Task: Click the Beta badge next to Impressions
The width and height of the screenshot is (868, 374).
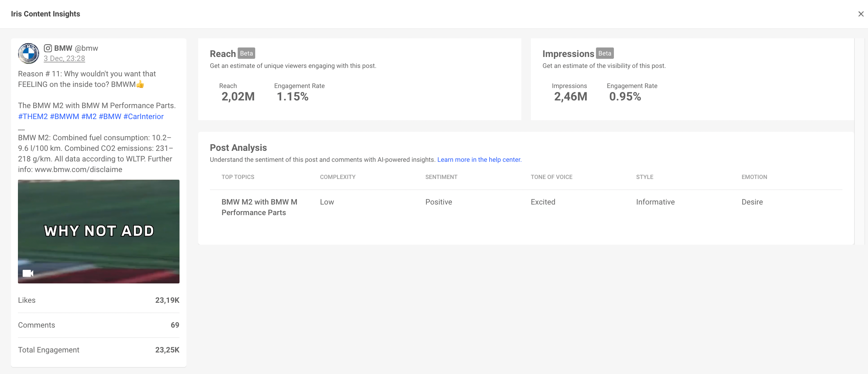Action: coord(605,53)
